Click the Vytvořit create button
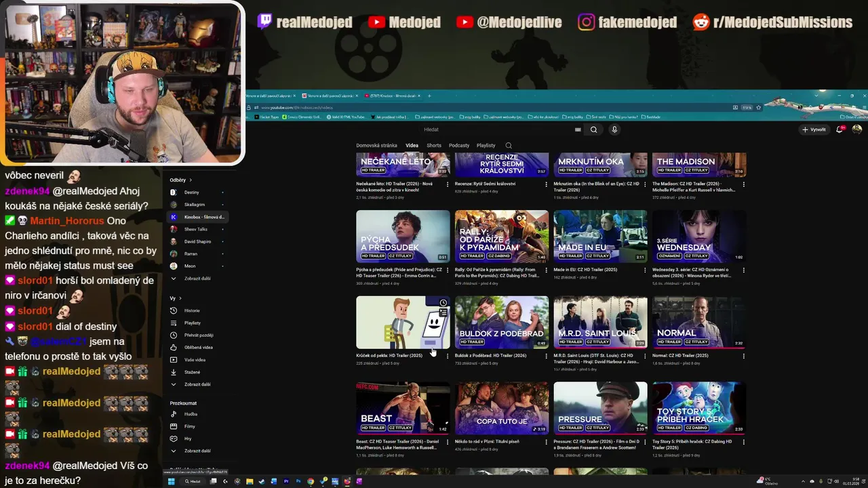 click(x=814, y=129)
